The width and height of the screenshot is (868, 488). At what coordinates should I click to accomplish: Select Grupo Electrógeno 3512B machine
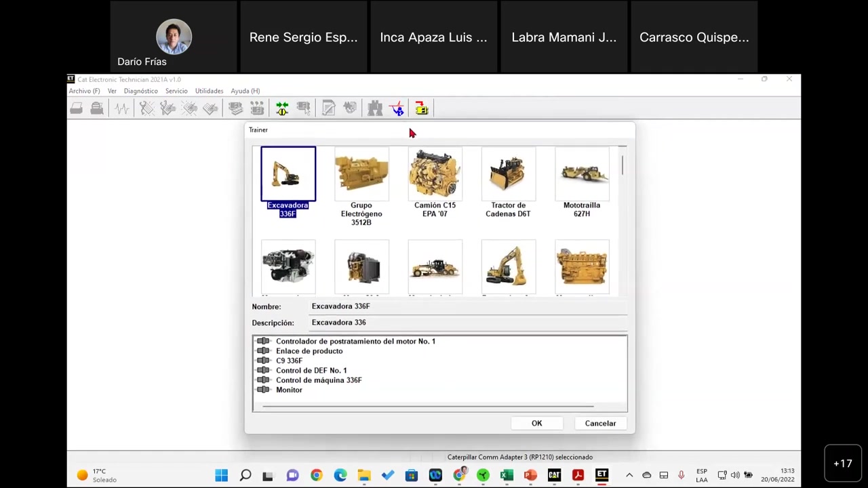pyautogui.click(x=361, y=175)
